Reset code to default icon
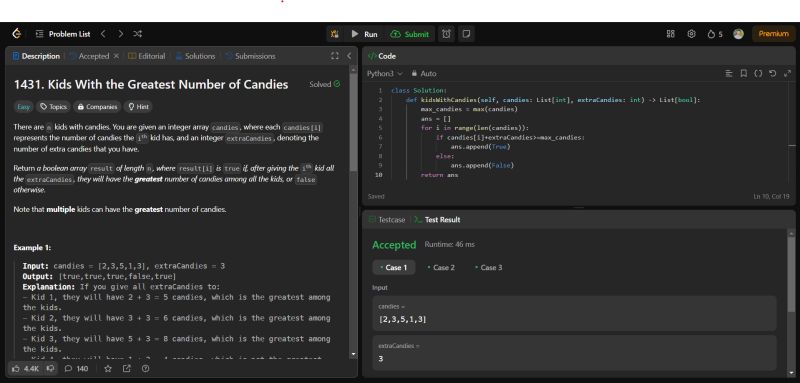The height and width of the screenshot is (383, 800). 772,73
